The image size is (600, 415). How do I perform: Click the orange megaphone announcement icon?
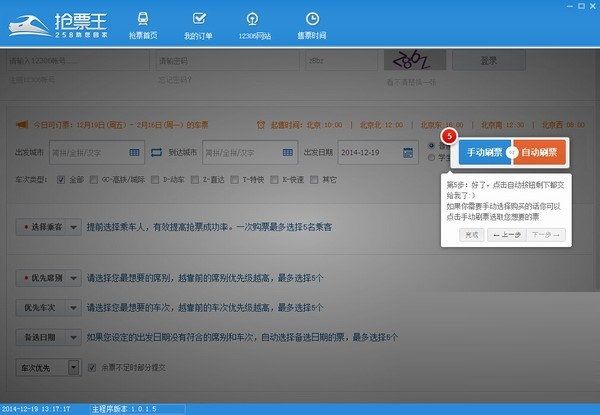point(22,125)
